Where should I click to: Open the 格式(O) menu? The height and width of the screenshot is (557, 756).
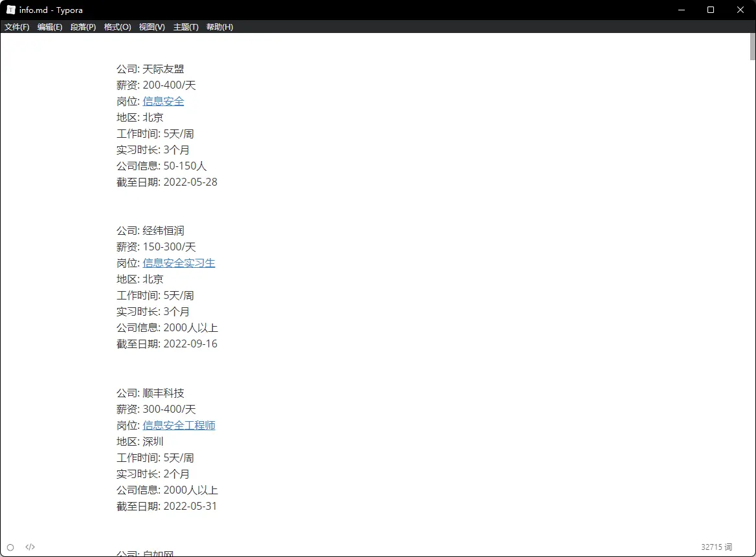coord(117,27)
